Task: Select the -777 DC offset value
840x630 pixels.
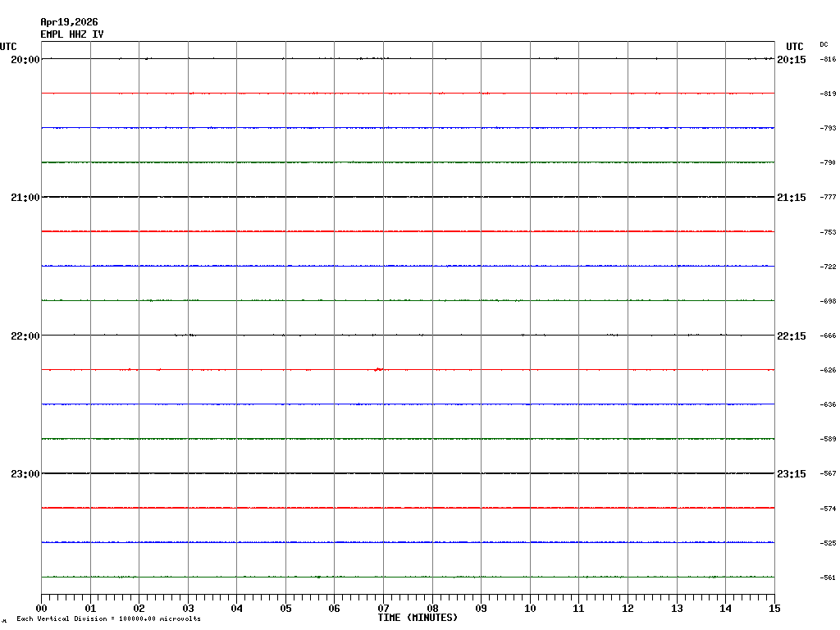Action: [828, 198]
